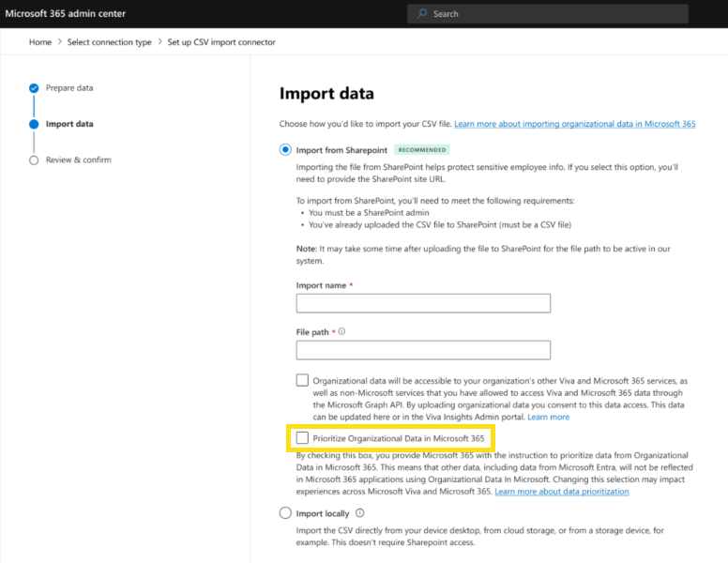This screenshot has height=563, width=728.
Task: Click the File path input field
Action: click(x=423, y=350)
